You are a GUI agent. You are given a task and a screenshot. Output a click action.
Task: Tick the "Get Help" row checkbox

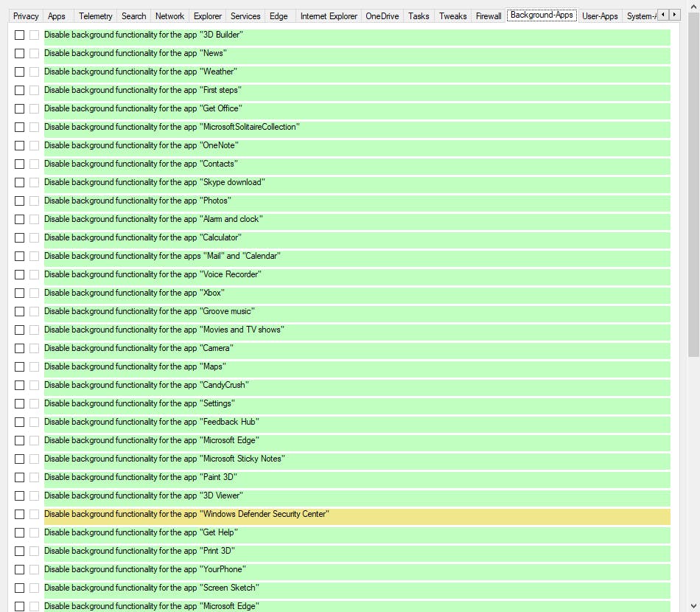pyautogui.click(x=19, y=533)
